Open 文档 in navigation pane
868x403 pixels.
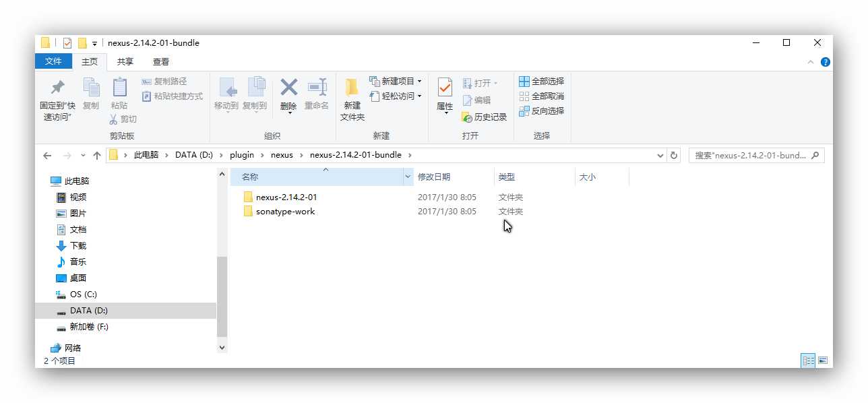tap(71, 230)
